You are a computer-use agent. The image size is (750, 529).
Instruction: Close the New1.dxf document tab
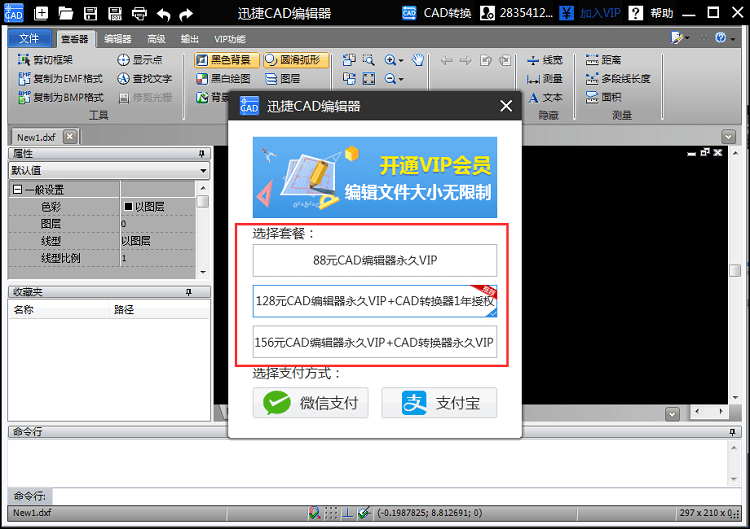[x=70, y=137]
